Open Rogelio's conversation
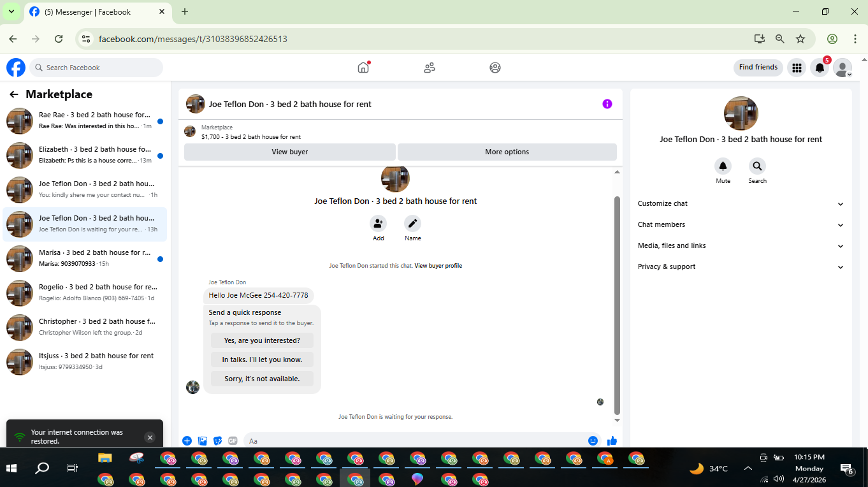Screen dimensions: 868x487 click(85, 293)
